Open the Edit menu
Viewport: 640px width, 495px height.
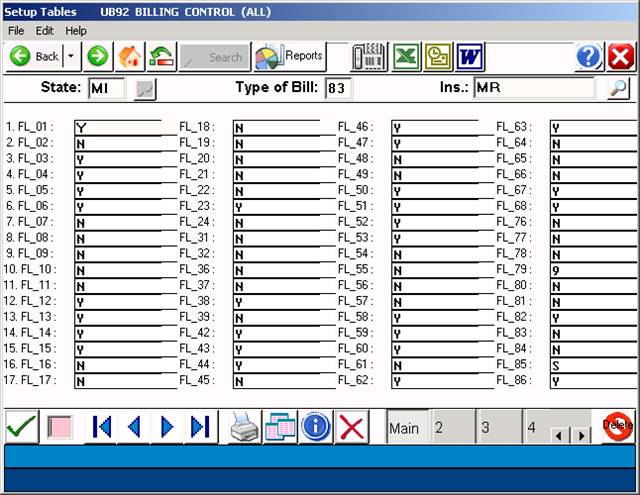(45, 31)
